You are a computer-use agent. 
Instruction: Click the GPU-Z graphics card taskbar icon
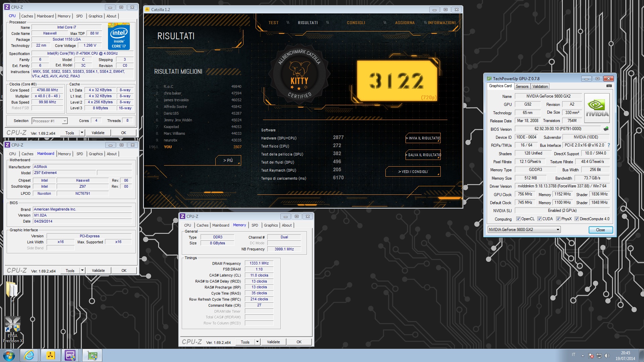click(x=92, y=355)
